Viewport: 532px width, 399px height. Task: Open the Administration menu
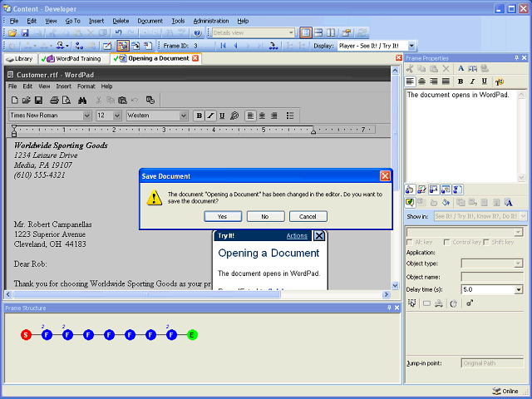click(211, 21)
